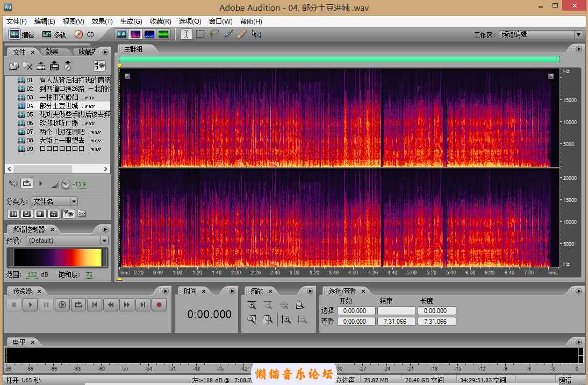This screenshot has width=588, height=385.
Task: Pick the Effects Paintbrush tool
Action: click(x=228, y=34)
